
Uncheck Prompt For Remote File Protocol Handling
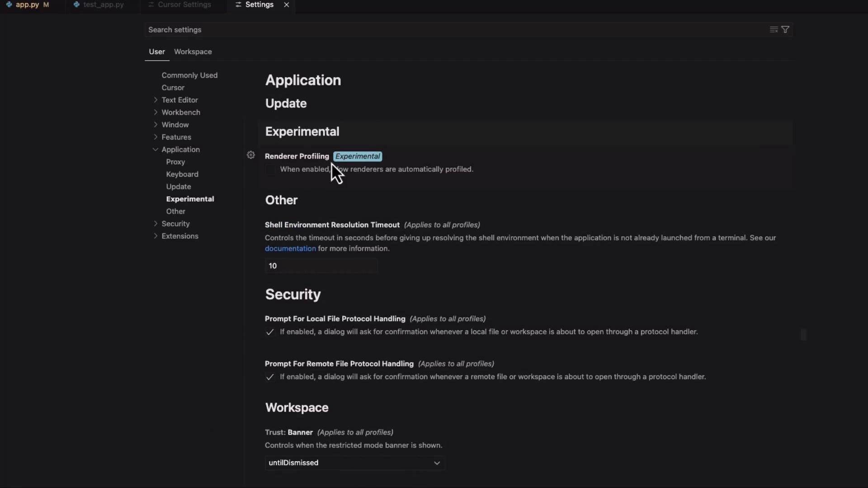click(270, 377)
